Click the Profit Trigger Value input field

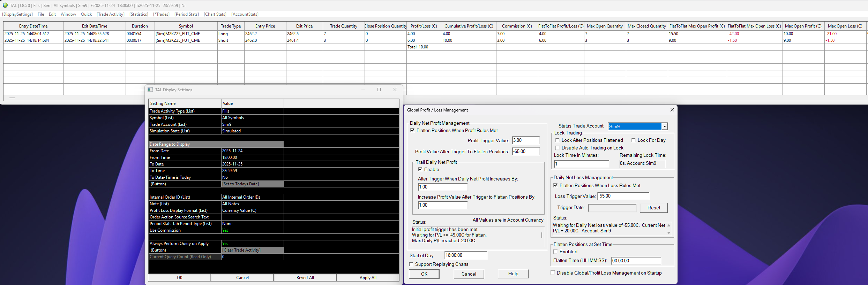tap(525, 140)
